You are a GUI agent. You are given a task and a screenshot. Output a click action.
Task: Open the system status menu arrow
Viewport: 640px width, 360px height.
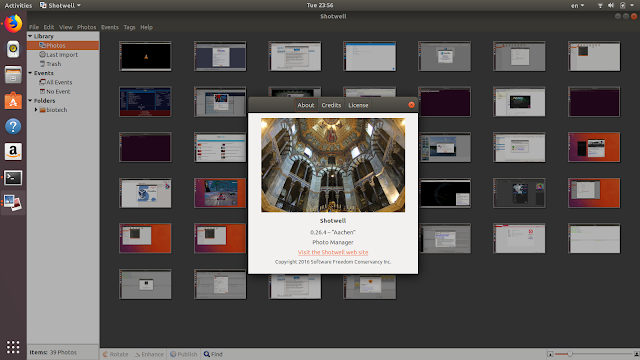tap(632, 5)
